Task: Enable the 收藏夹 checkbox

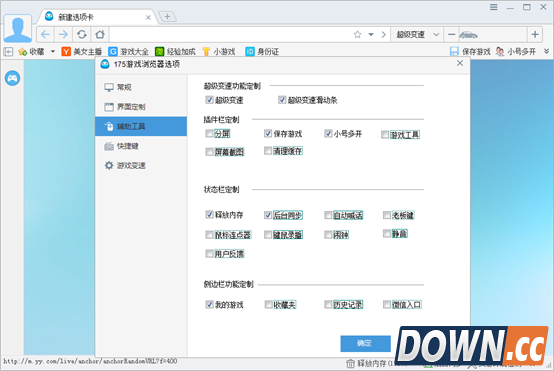Action: tap(269, 304)
